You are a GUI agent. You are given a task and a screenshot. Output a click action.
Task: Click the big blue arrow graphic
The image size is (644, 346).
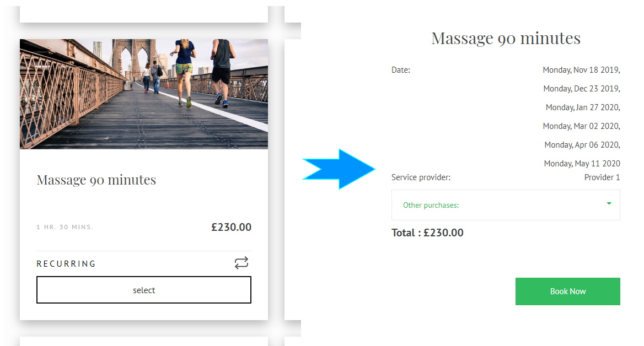339,169
